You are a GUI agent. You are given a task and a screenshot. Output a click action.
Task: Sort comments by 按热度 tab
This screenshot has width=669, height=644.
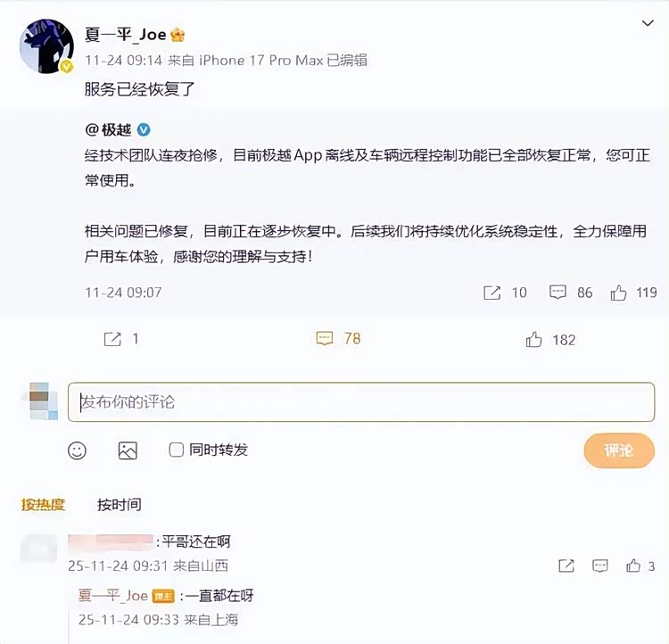pos(43,505)
